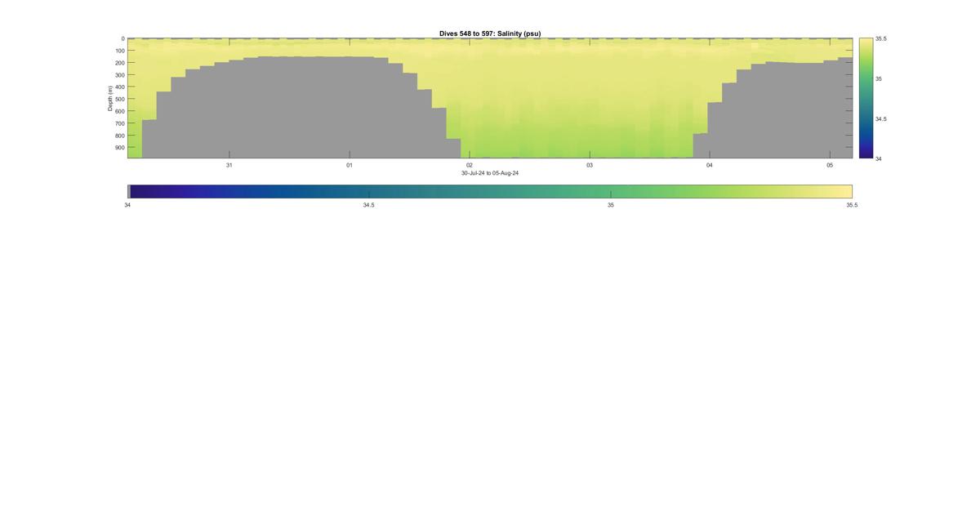Click the date tick label '05'

(830, 165)
